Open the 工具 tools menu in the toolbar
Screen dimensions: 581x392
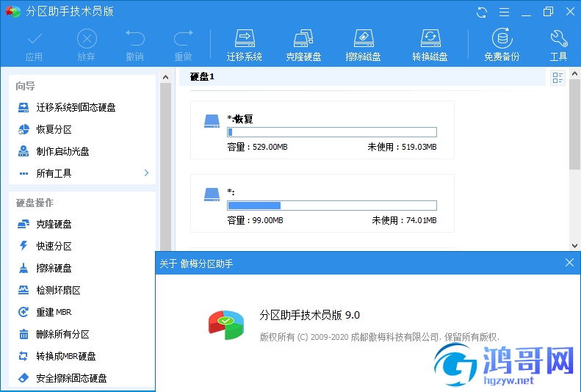[x=558, y=46]
